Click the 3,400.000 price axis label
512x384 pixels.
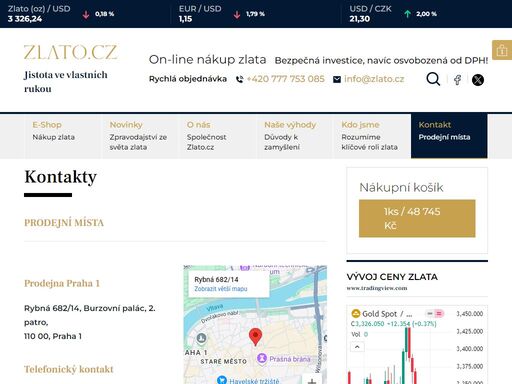tap(470, 349)
